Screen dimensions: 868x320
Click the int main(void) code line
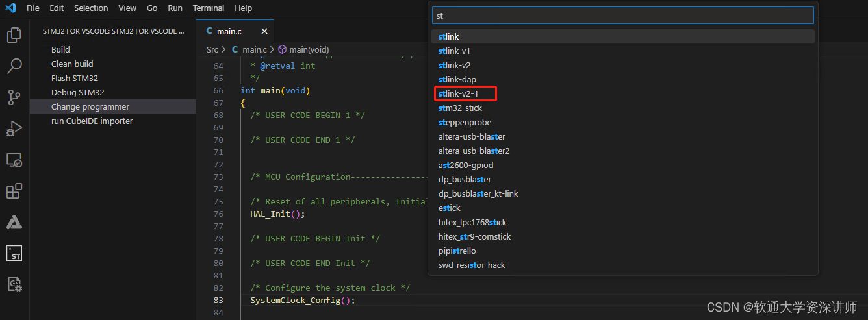(x=275, y=90)
